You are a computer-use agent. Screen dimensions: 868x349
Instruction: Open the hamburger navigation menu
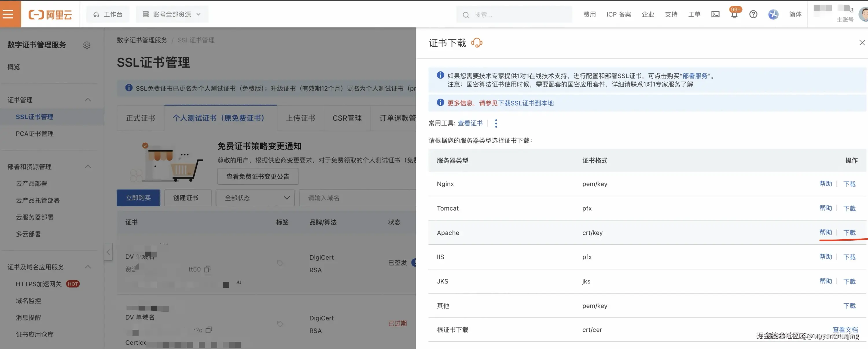[x=8, y=14]
